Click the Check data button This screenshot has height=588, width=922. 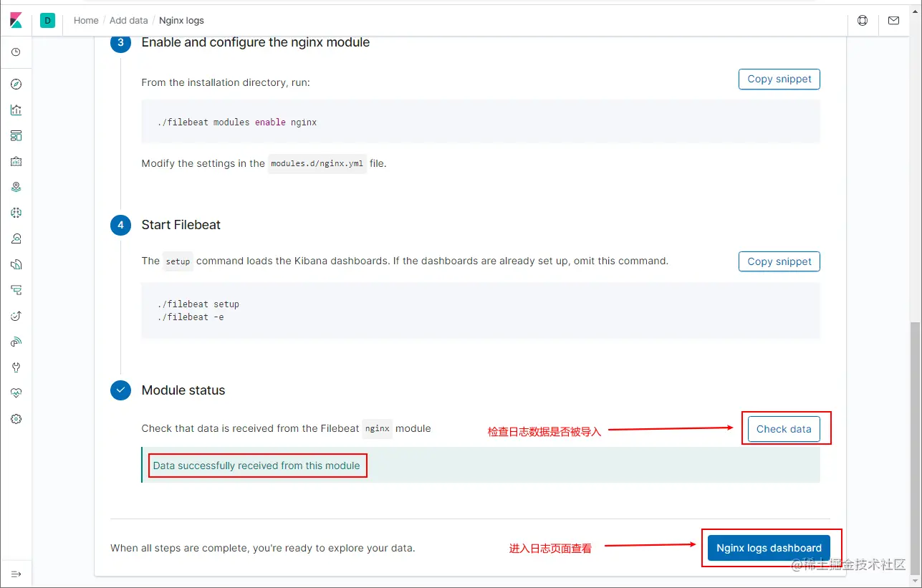click(784, 429)
